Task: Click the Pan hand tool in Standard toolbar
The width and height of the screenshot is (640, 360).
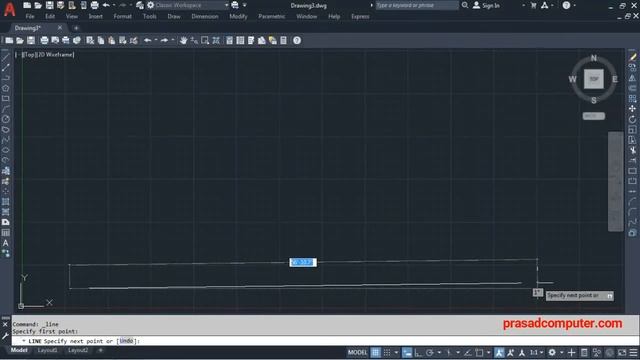Action: tap(183, 40)
